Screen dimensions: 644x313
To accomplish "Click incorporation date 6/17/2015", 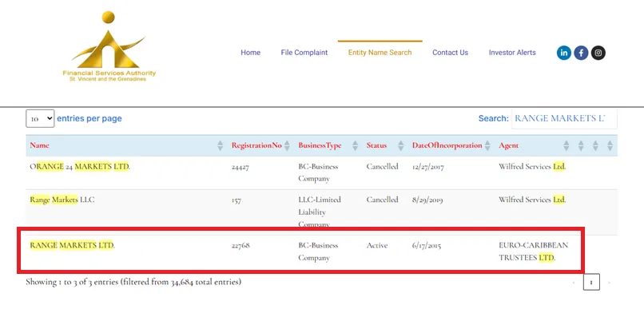I will tap(427, 246).
